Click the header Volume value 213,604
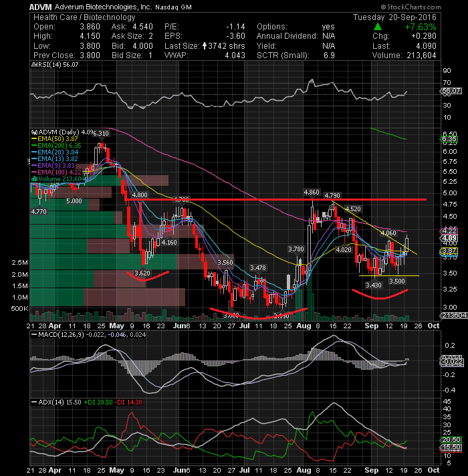Screen dimensions: 468x476 pyautogui.click(x=421, y=55)
